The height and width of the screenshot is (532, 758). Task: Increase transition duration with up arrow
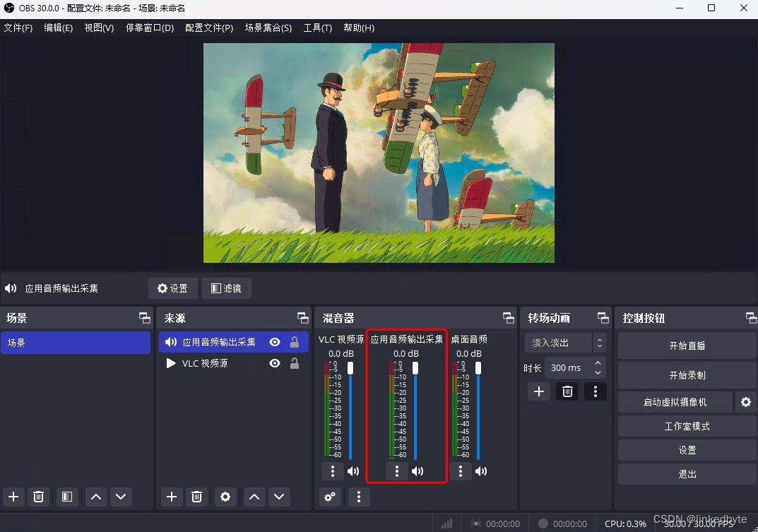pos(598,362)
